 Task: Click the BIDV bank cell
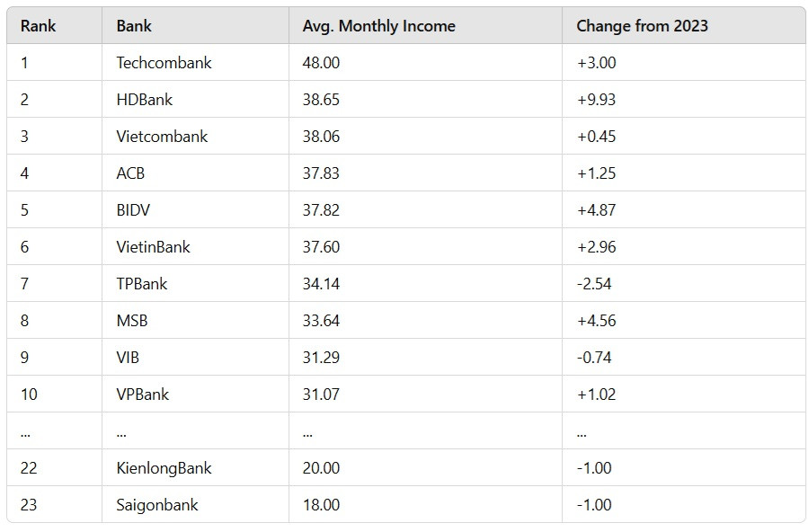point(133,210)
